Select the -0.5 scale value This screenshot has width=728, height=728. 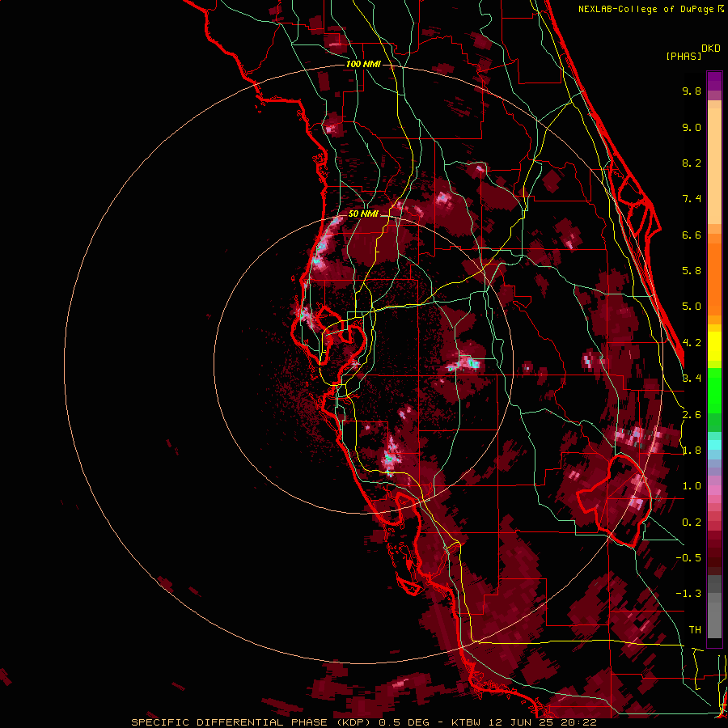tap(688, 558)
